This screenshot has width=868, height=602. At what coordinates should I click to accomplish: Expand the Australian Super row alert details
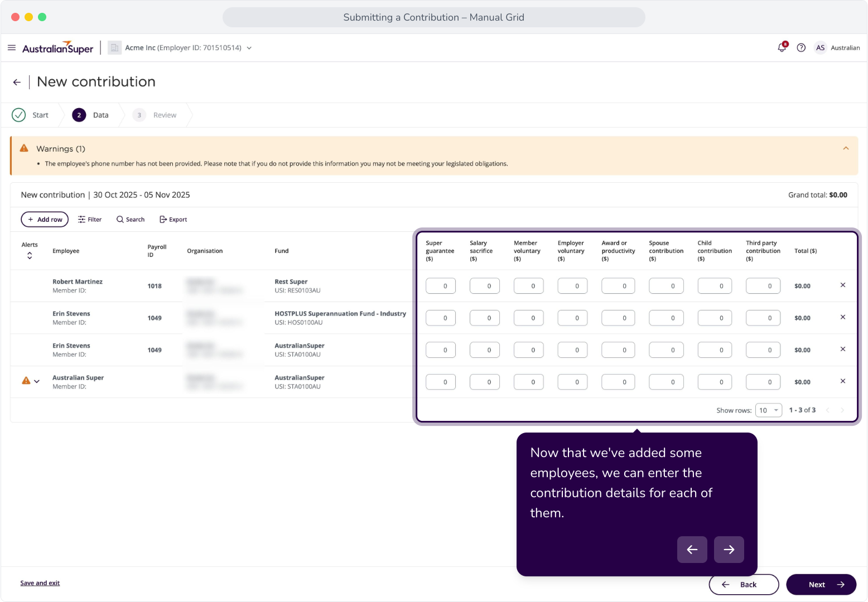(37, 381)
